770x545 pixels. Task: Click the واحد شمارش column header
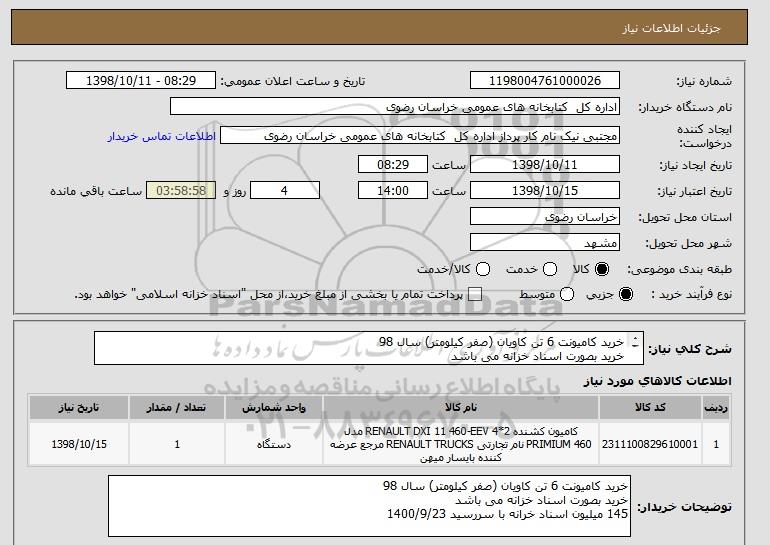point(274,407)
